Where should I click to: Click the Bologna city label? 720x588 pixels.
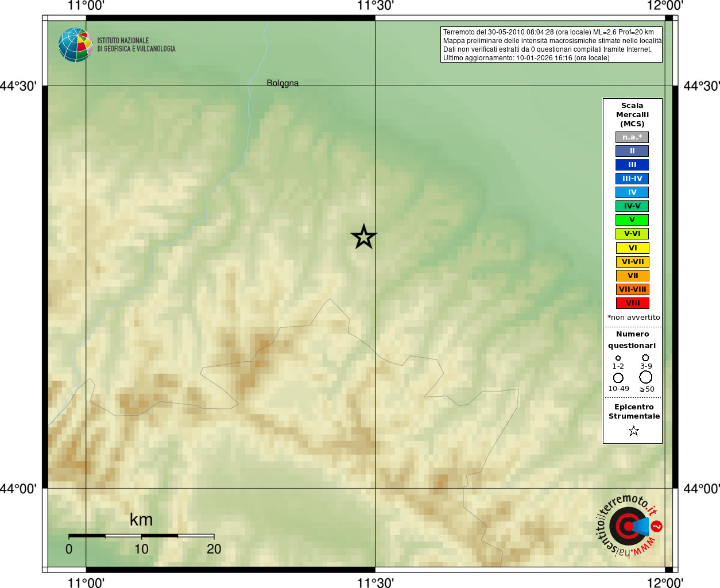[x=282, y=83]
